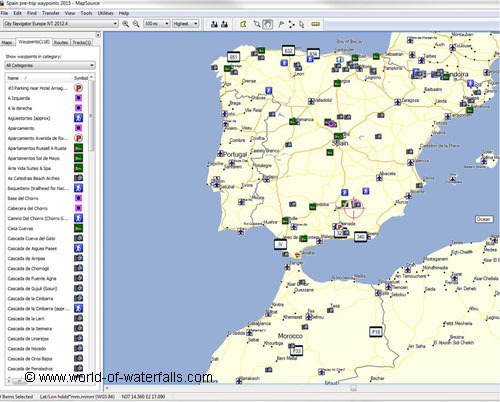The height and width of the screenshot is (402, 500).
Task: Select the arrow Selection tool
Action: (302, 24)
